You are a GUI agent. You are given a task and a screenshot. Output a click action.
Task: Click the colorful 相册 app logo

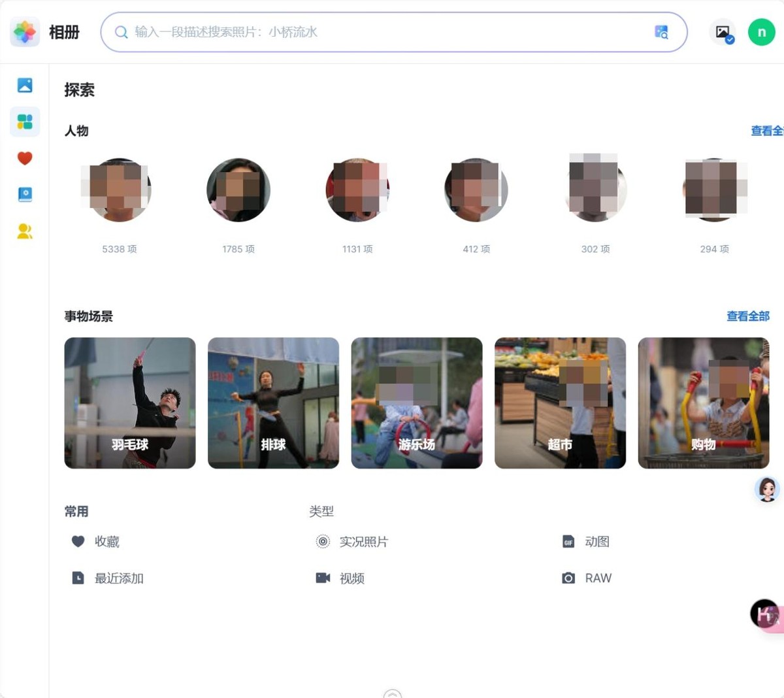click(25, 31)
